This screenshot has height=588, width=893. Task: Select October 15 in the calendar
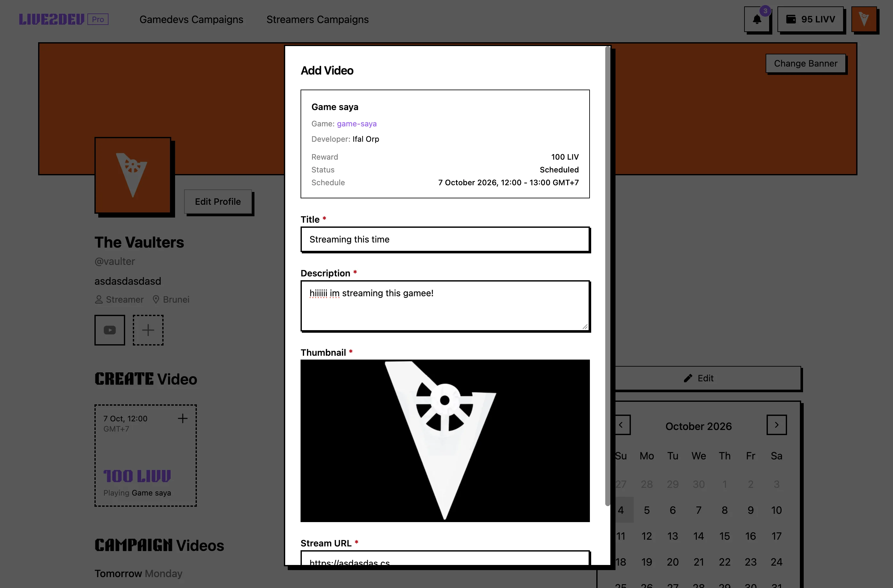725,536
